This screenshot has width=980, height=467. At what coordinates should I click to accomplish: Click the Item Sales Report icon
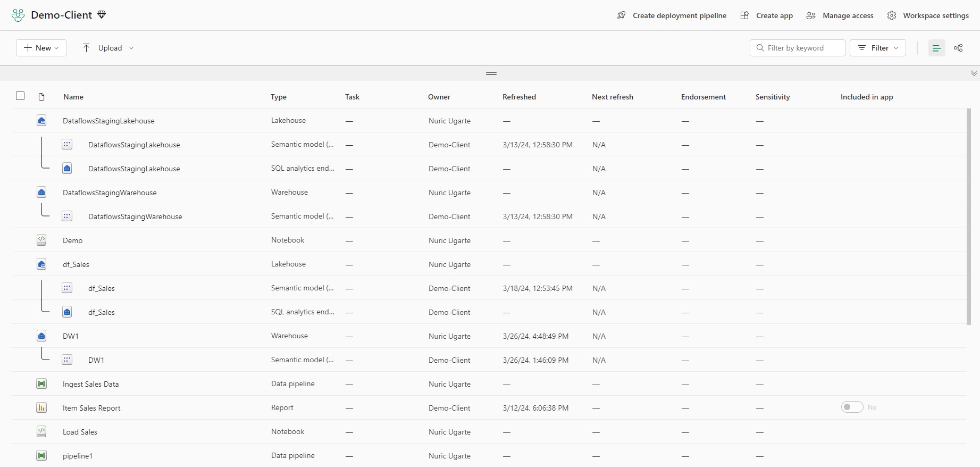(x=41, y=407)
